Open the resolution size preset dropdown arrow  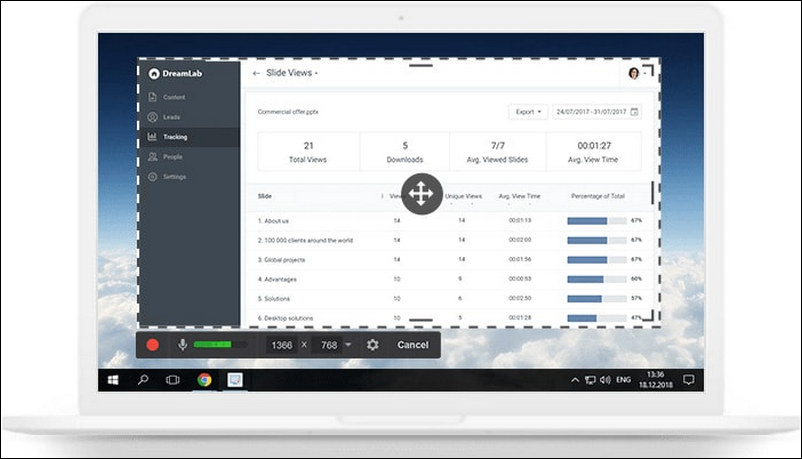click(348, 345)
